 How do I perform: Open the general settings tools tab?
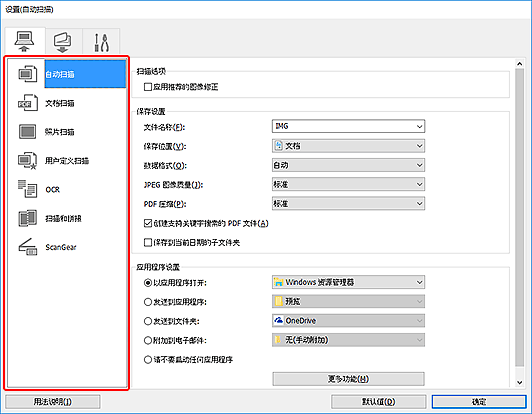coord(101,42)
